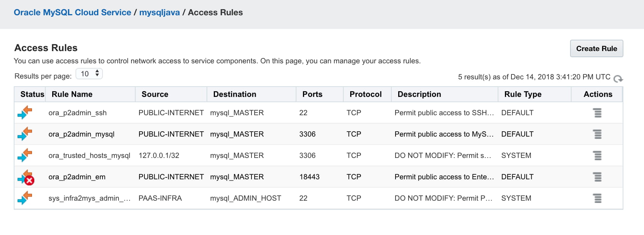Click port 3306 in ora_p2admin_mysql row
The height and width of the screenshot is (235, 644).
point(308,134)
